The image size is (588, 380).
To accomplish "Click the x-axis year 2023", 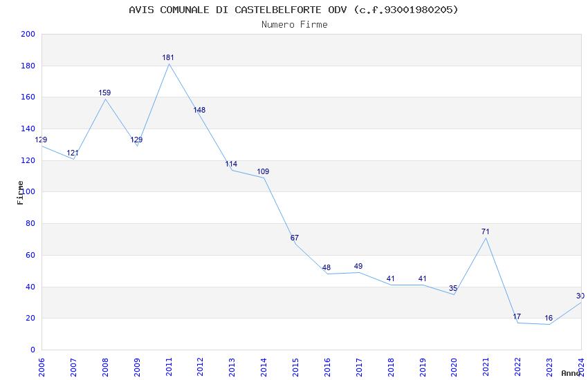I will (x=549, y=368).
